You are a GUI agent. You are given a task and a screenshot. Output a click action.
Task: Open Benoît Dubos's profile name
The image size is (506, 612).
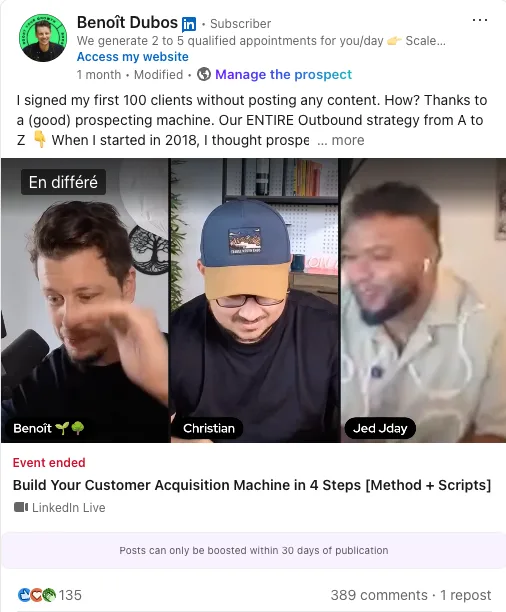point(127,23)
